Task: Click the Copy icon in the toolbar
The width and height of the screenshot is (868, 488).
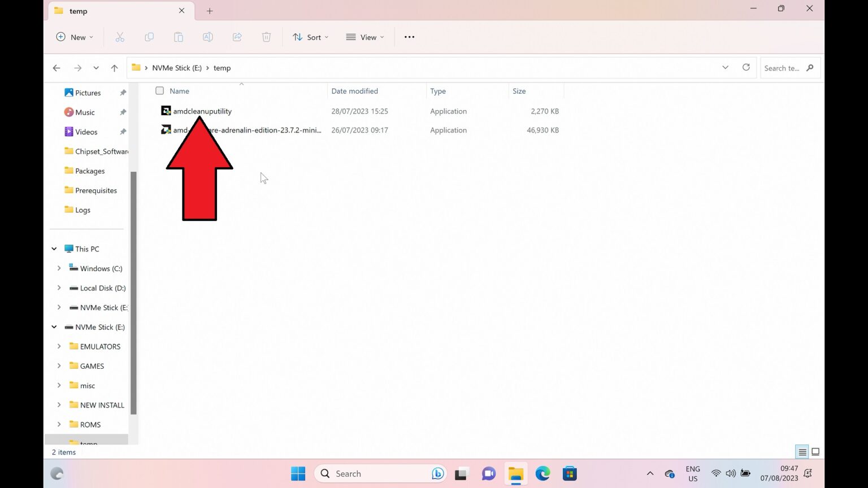Action: tap(149, 37)
